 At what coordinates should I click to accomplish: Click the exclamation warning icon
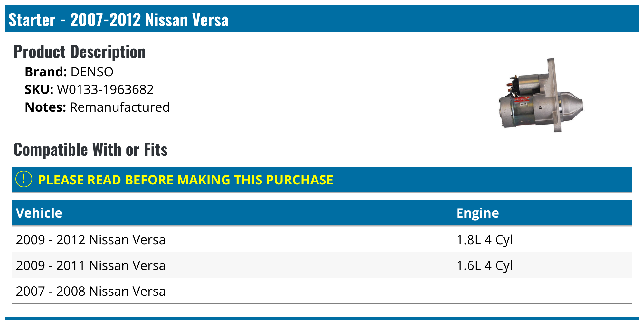tap(24, 179)
